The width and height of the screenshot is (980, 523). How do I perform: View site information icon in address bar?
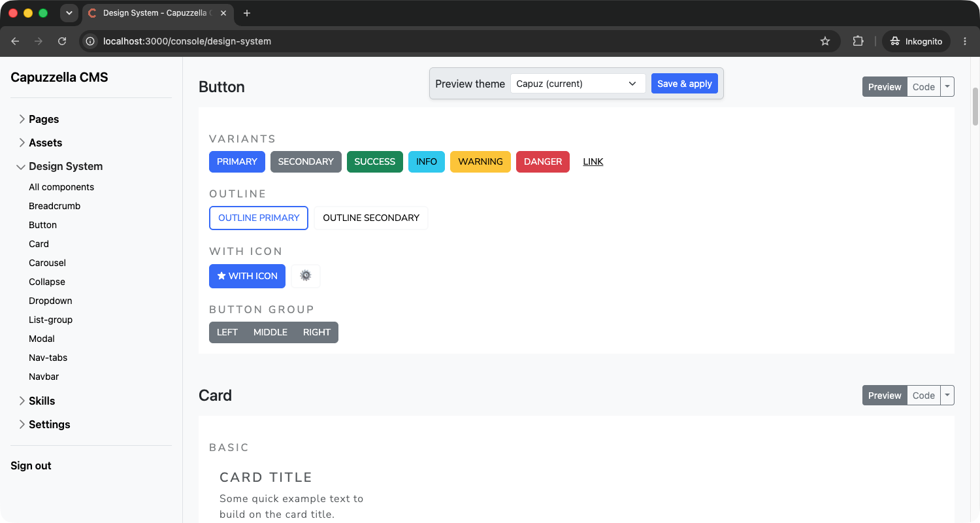(91, 41)
